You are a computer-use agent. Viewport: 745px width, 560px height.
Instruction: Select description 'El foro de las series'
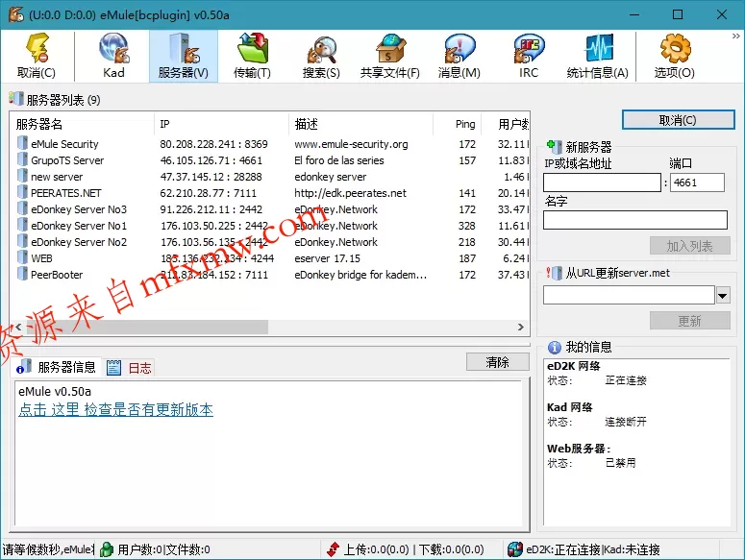click(x=339, y=160)
